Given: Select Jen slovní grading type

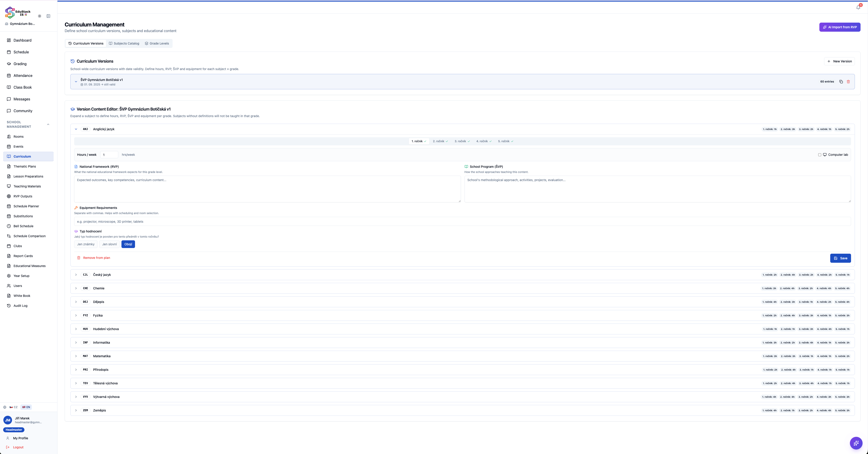Looking at the screenshot, I should [109, 244].
